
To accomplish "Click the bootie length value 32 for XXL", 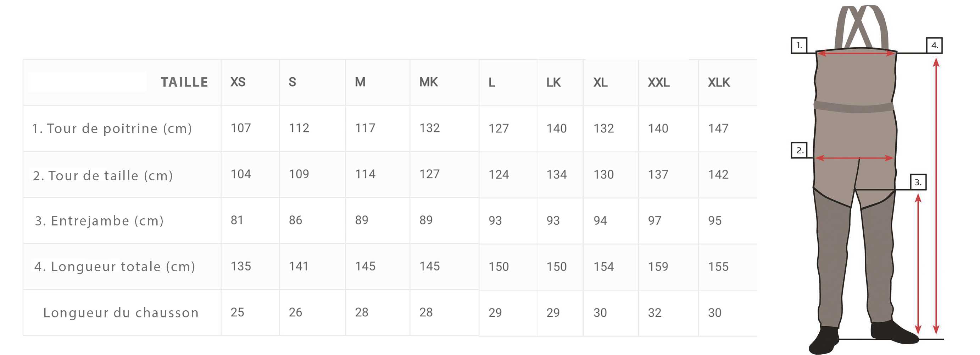I will click(x=655, y=313).
